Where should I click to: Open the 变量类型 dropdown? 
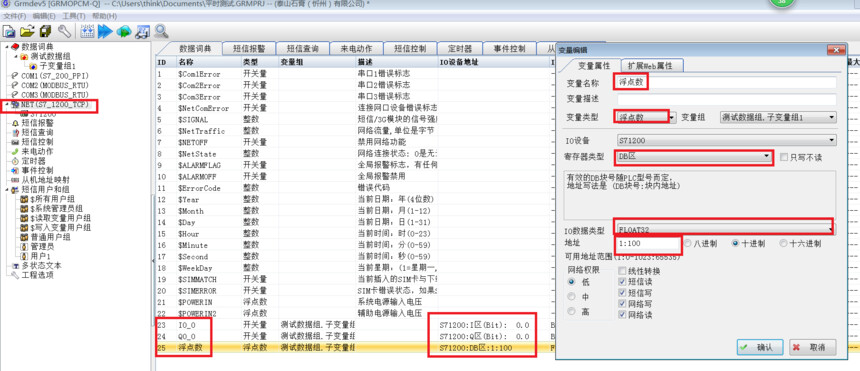[x=647, y=117]
